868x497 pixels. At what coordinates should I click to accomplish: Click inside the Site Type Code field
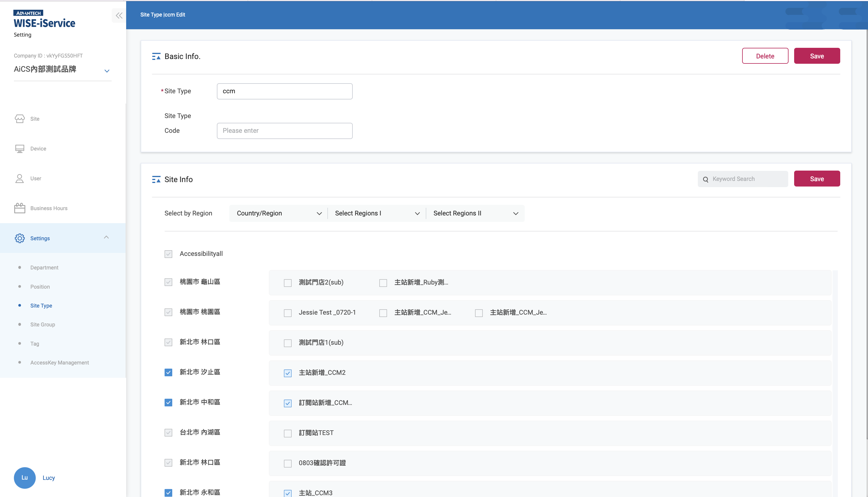pos(285,130)
